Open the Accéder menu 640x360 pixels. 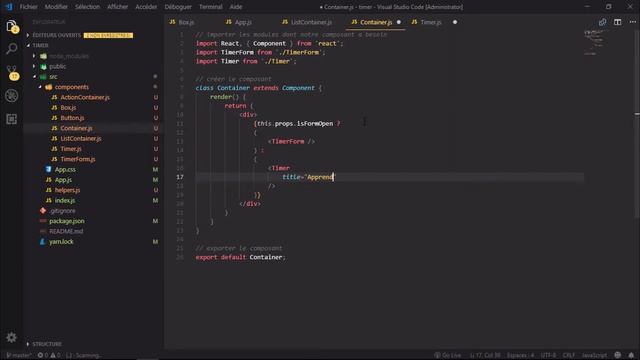coord(146,7)
